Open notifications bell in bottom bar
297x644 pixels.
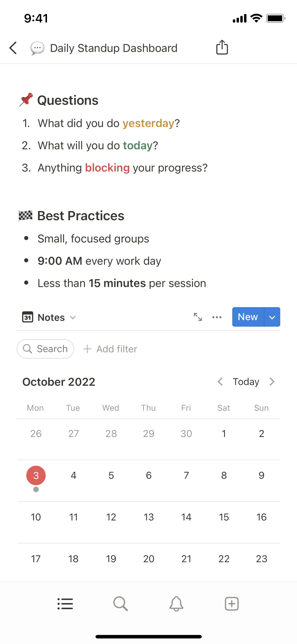pos(176,604)
